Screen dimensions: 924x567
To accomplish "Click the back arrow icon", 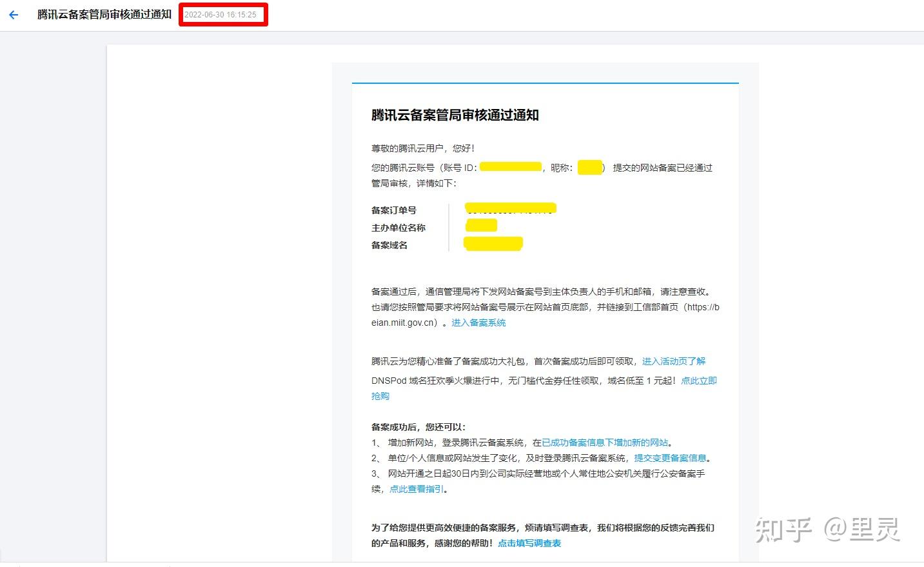I will click(x=14, y=15).
